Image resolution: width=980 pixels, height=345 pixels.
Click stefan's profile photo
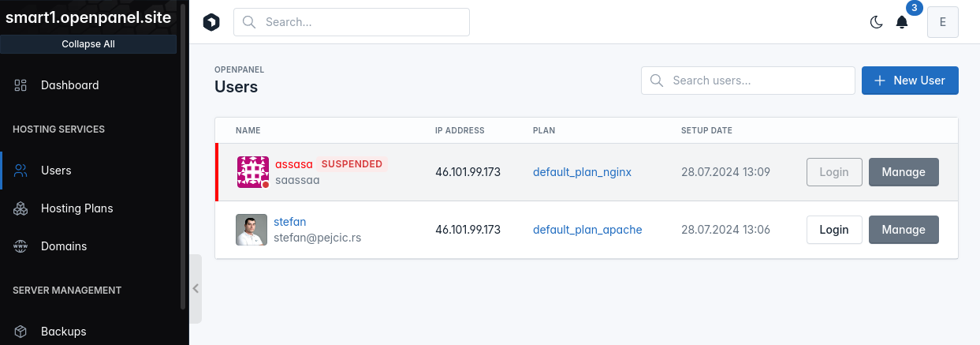pos(252,230)
